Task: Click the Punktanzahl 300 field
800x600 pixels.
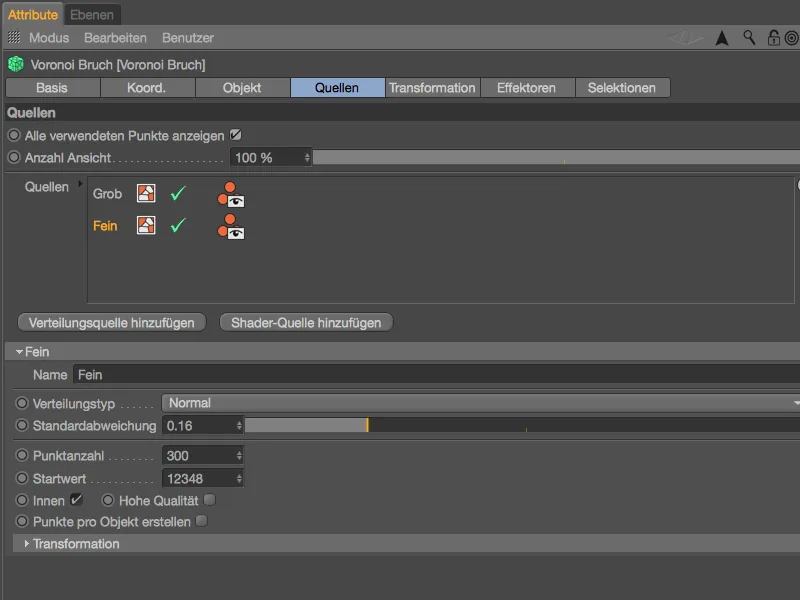Action: 203,456
